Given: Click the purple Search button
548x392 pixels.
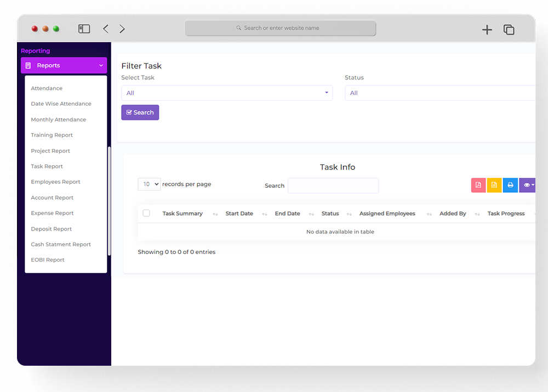Looking at the screenshot, I should (140, 112).
